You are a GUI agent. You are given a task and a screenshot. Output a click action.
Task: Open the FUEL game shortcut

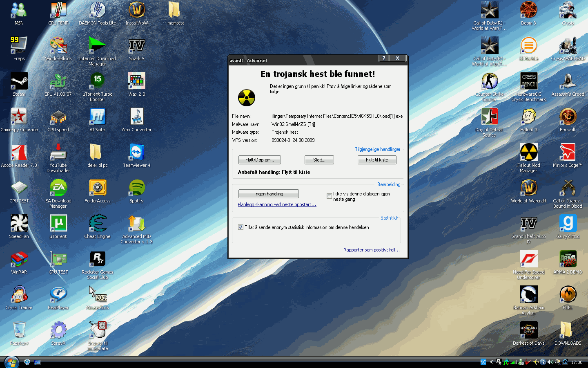568,298
